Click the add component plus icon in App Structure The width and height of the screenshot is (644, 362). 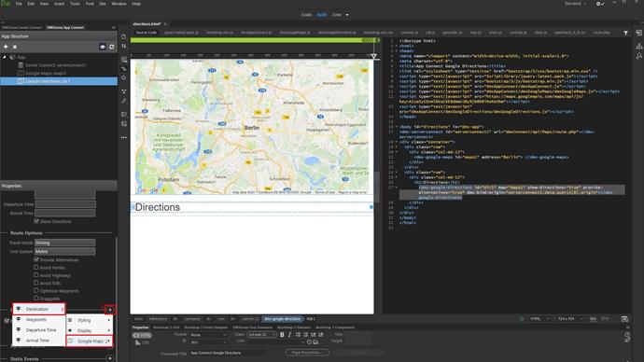6,47
